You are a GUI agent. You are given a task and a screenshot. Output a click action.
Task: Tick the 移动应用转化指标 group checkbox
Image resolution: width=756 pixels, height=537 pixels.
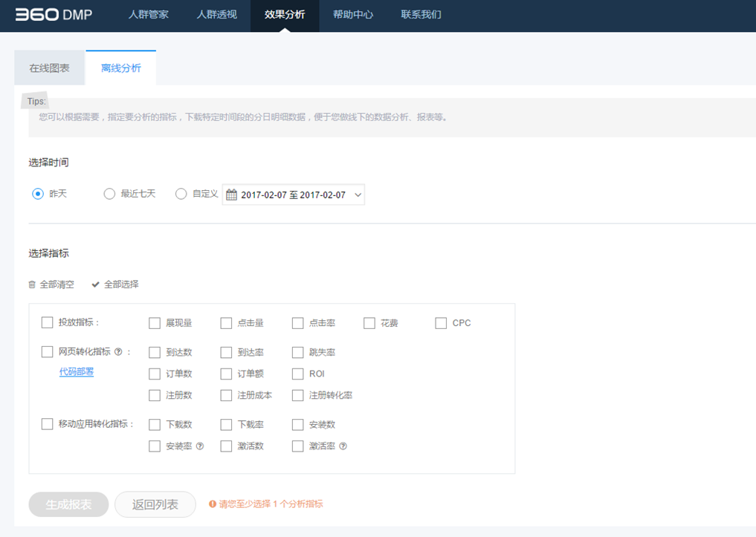tap(48, 424)
